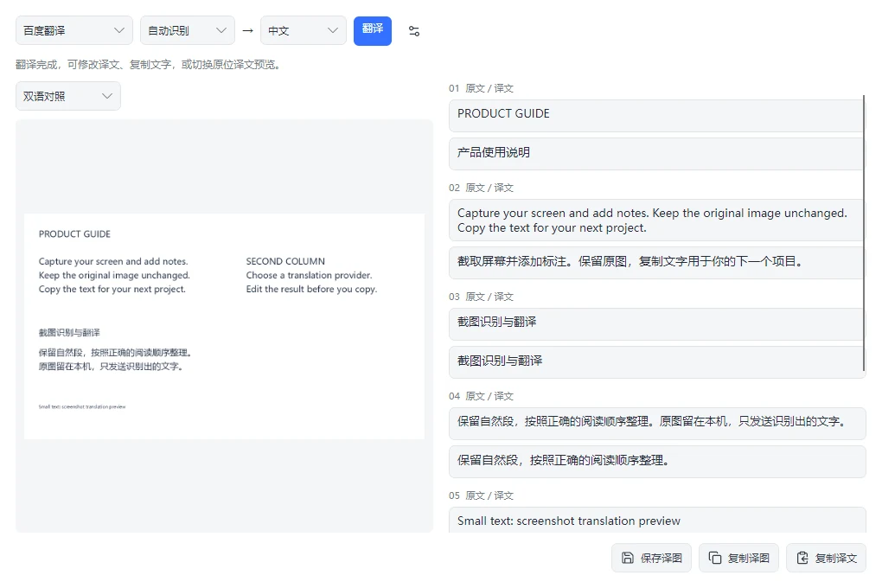Image resolution: width=882 pixels, height=588 pixels.
Task: Edit the source field starting 保留自然段 ending 只发送识别出的文字
Action: pyautogui.click(x=657, y=423)
